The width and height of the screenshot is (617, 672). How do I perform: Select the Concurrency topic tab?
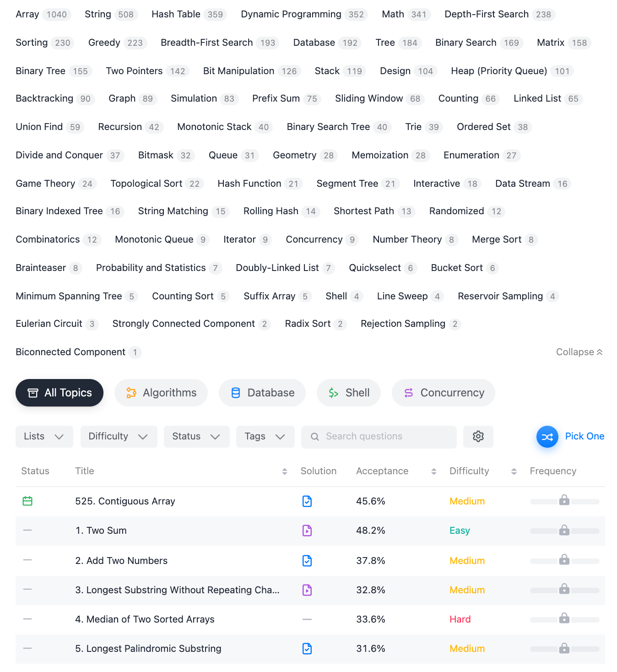(443, 393)
